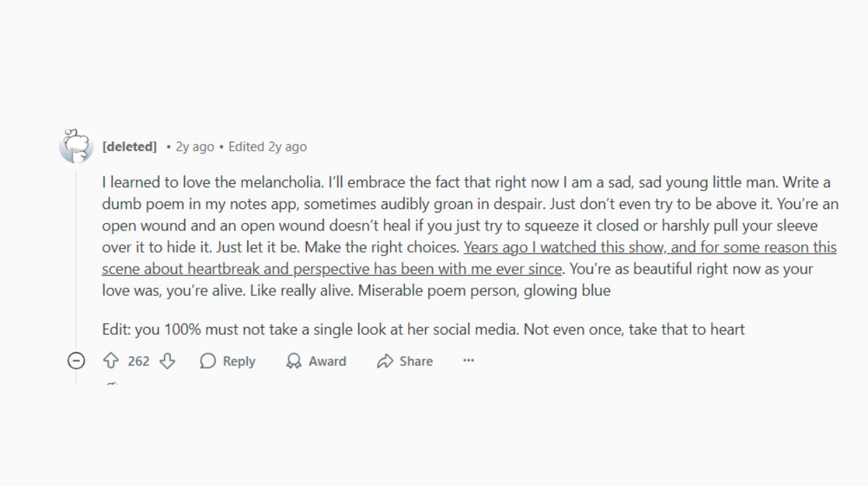Upvote the comment with 262 points

click(111, 361)
